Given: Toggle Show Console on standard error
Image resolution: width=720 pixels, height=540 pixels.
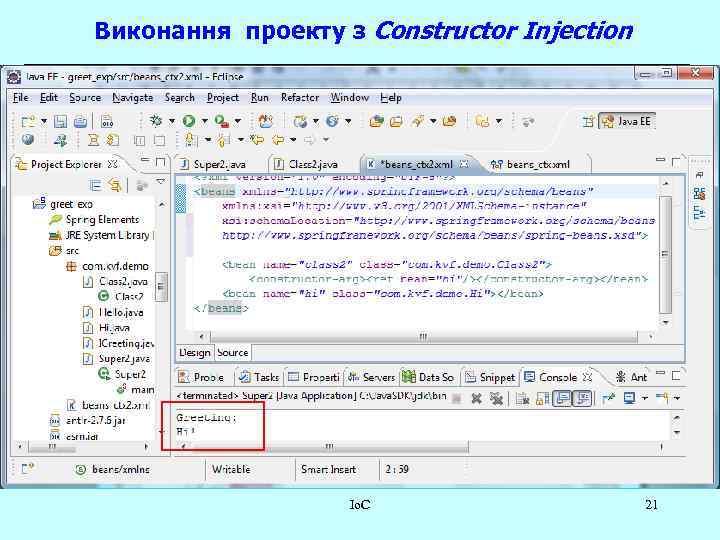Looking at the screenshot, I should 583,398.
